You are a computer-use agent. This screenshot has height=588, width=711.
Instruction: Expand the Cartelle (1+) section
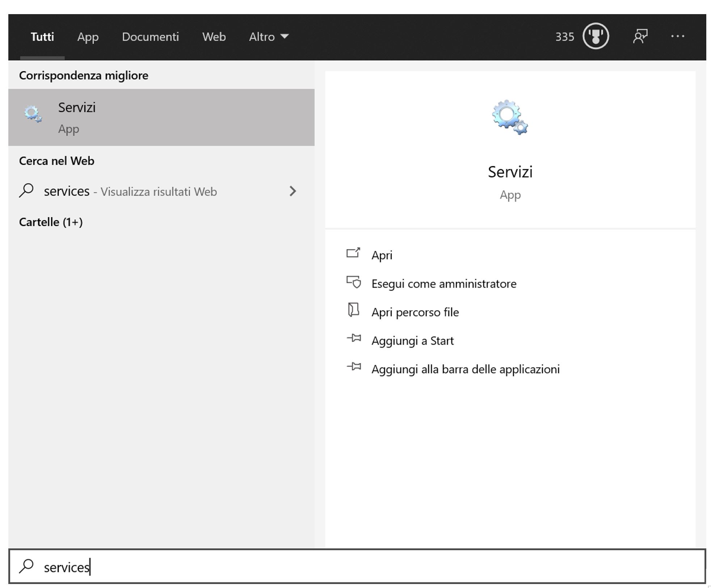[x=51, y=222]
